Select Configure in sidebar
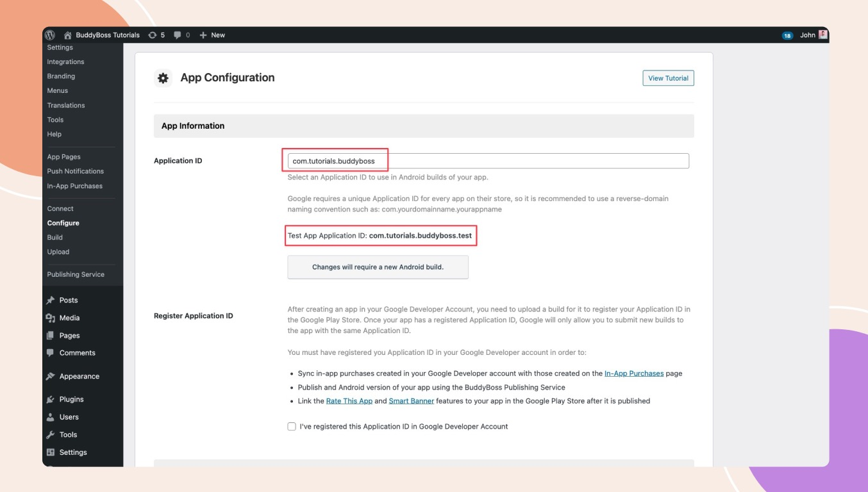868x492 pixels. tap(63, 223)
